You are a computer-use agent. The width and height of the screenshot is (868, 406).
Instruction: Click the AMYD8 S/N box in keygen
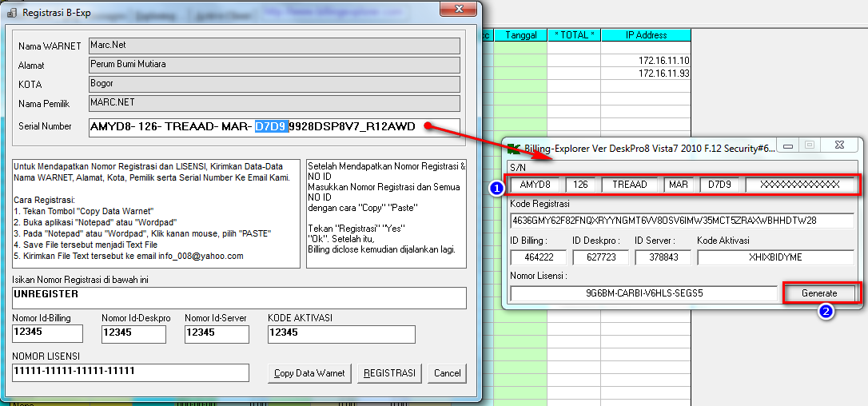[535, 185]
